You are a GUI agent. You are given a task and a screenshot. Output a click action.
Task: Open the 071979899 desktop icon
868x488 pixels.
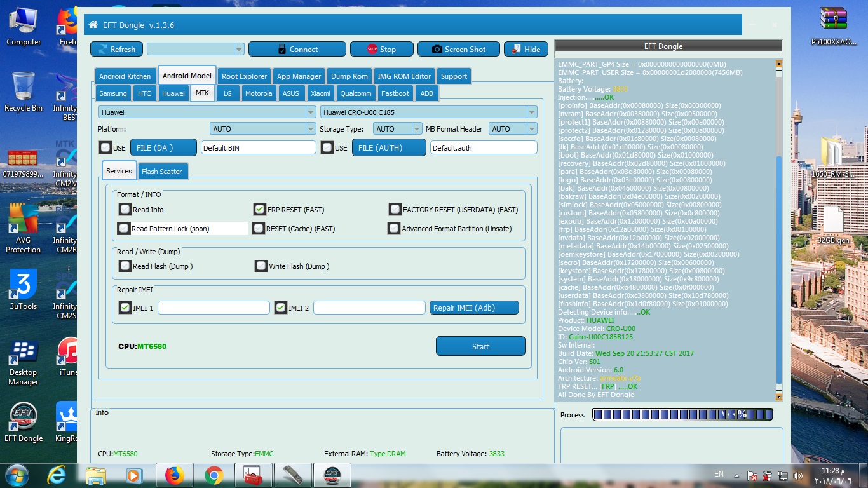[x=24, y=162]
